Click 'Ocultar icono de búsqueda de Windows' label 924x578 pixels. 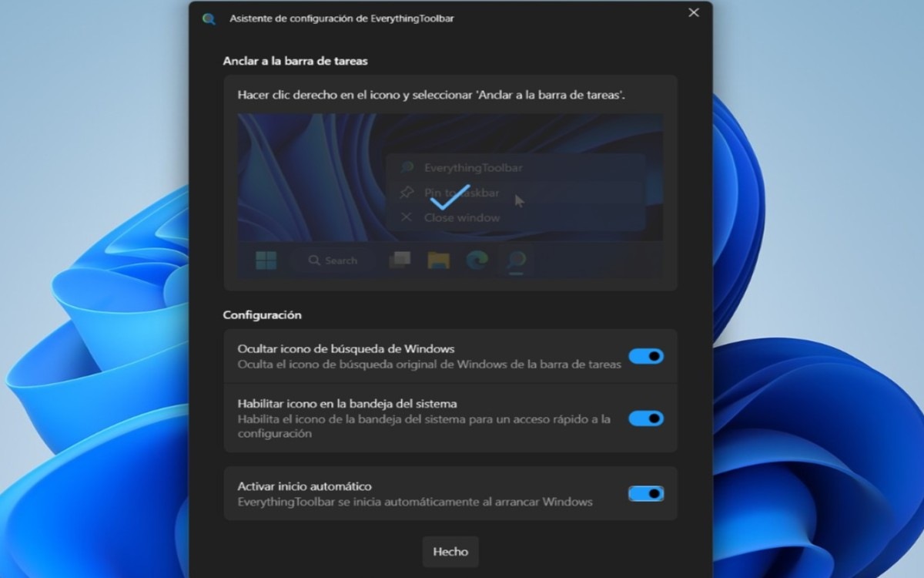coord(346,349)
